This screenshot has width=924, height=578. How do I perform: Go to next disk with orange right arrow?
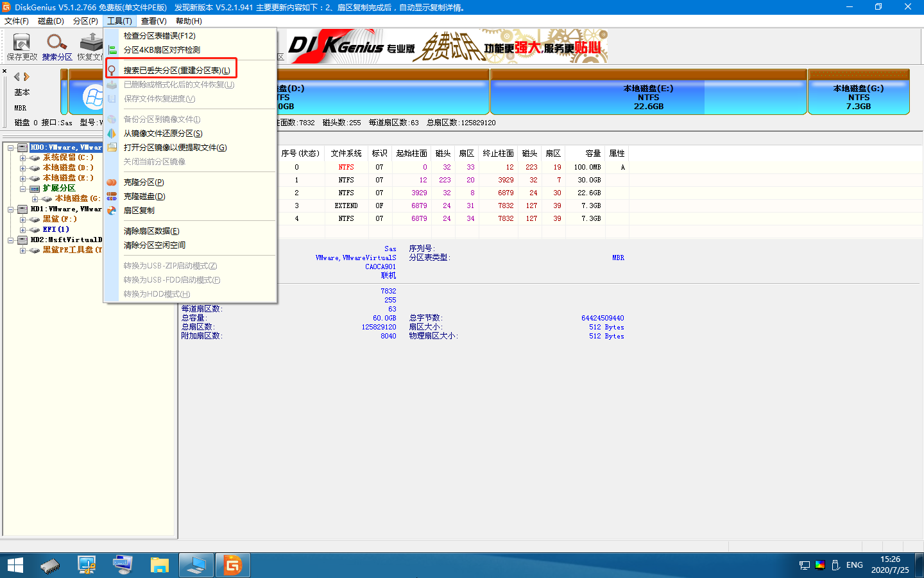pyautogui.click(x=26, y=76)
